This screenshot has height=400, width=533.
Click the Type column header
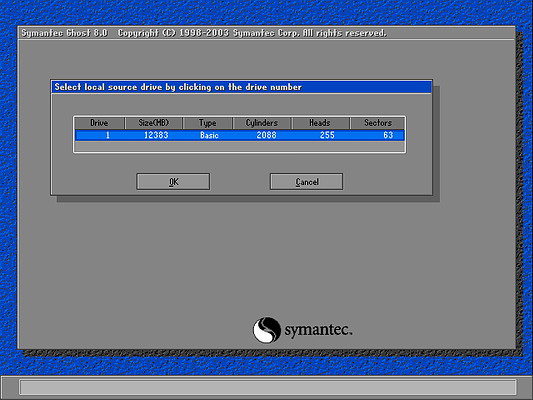[x=208, y=123]
